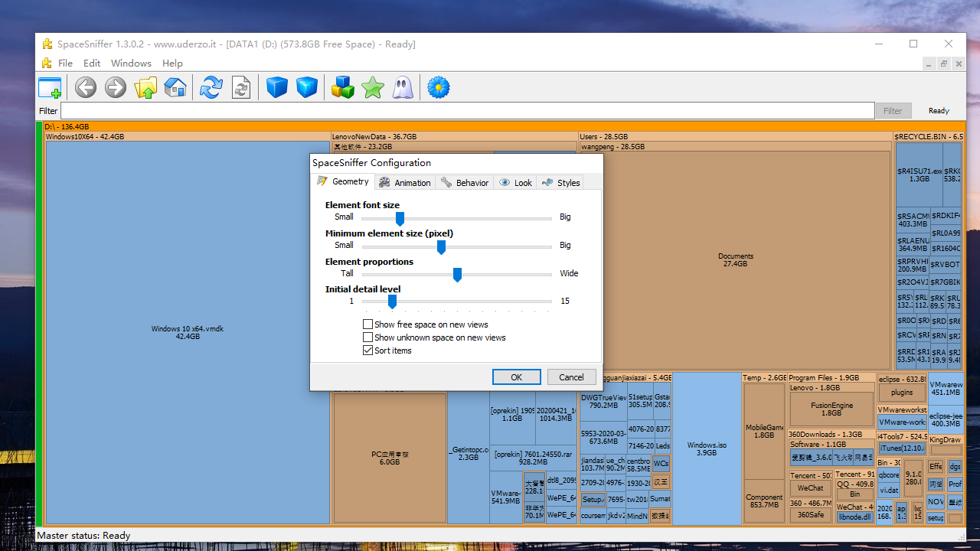Dismiss the dialog with Cancel
Image resolution: width=980 pixels, height=551 pixels.
[x=571, y=377]
